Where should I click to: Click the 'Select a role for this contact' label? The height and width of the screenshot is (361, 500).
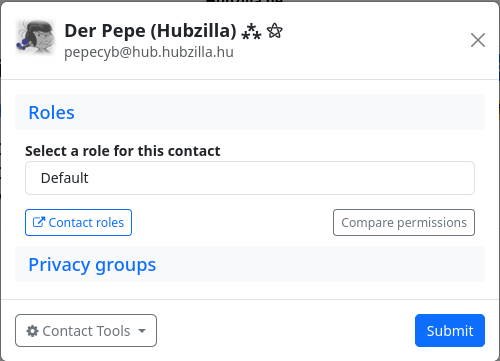(x=123, y=151)
